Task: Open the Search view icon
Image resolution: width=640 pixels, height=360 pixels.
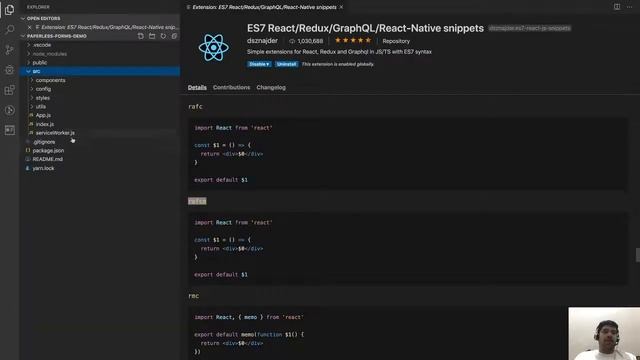Action: click(9, 29)
